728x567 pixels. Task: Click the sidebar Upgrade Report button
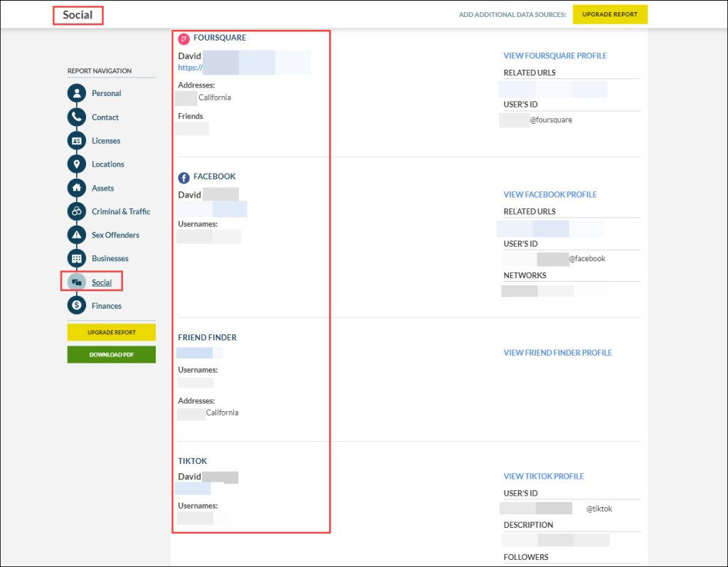pos(112,332)
